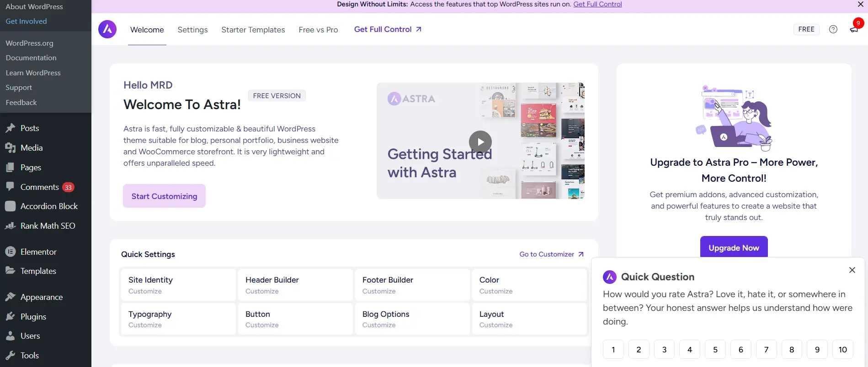
Task: Rate Astra 8 in the survey
Action: [792, 350]
